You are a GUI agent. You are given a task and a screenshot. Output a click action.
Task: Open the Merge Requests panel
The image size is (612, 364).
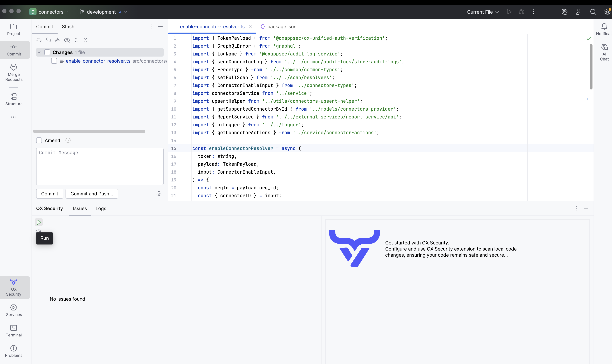[x=14, y=73]
